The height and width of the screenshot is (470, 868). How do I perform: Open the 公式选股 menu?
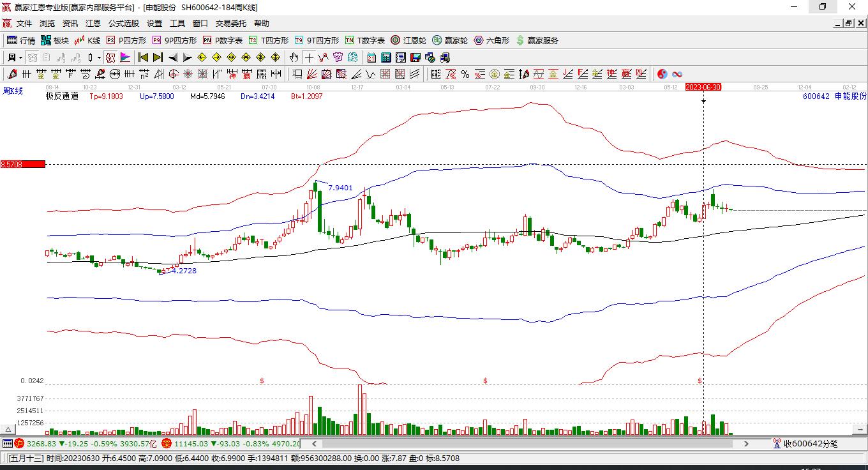point(123,23)
